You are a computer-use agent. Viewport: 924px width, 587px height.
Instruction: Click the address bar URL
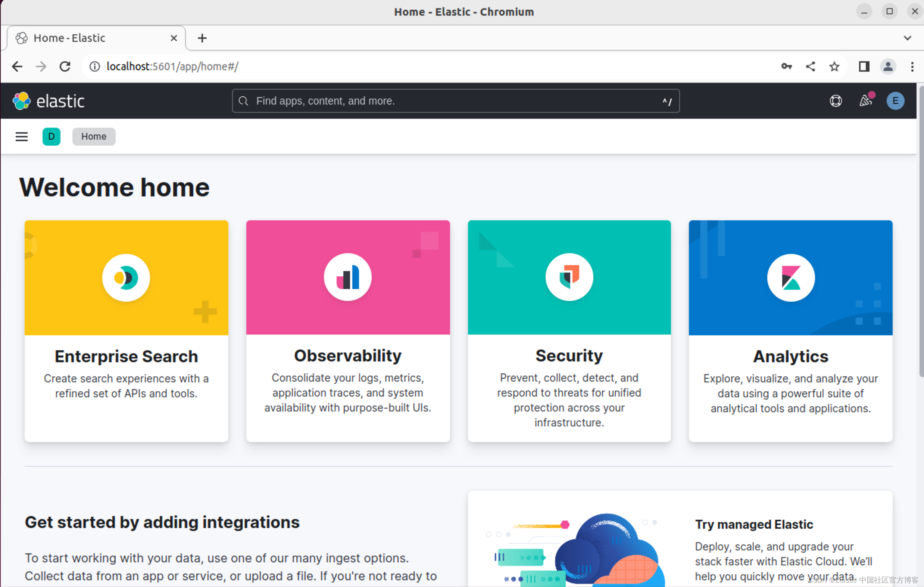[172, 67]
